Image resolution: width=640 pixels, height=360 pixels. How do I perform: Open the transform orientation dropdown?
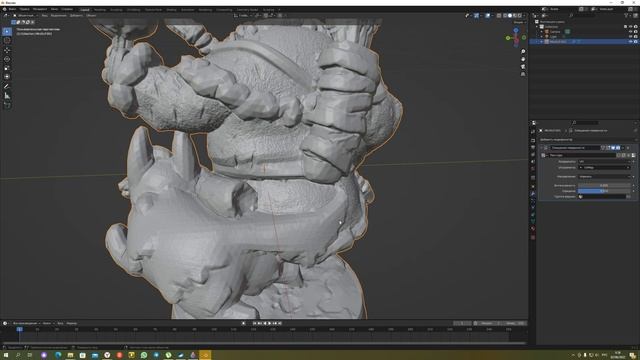pos(244,16)
